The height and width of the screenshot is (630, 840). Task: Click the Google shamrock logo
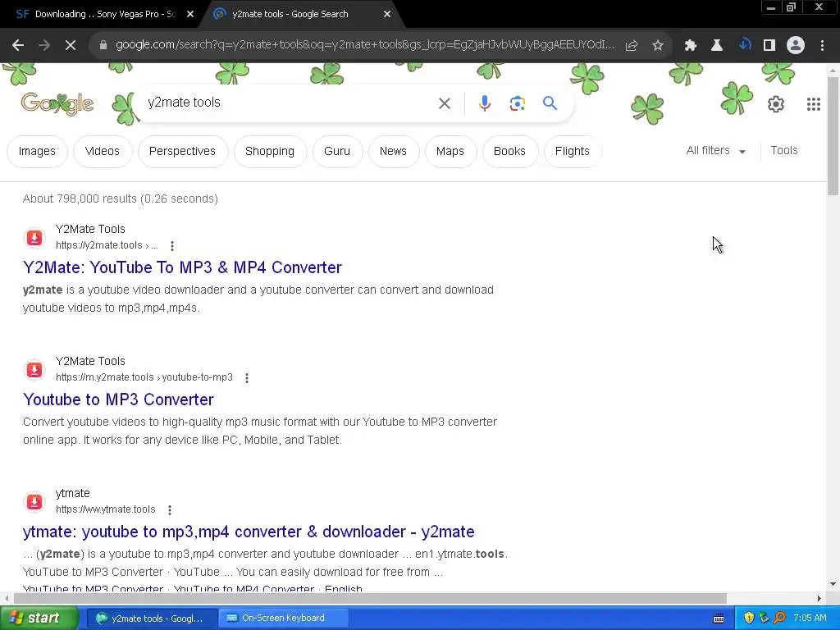[x=57, y=103]
